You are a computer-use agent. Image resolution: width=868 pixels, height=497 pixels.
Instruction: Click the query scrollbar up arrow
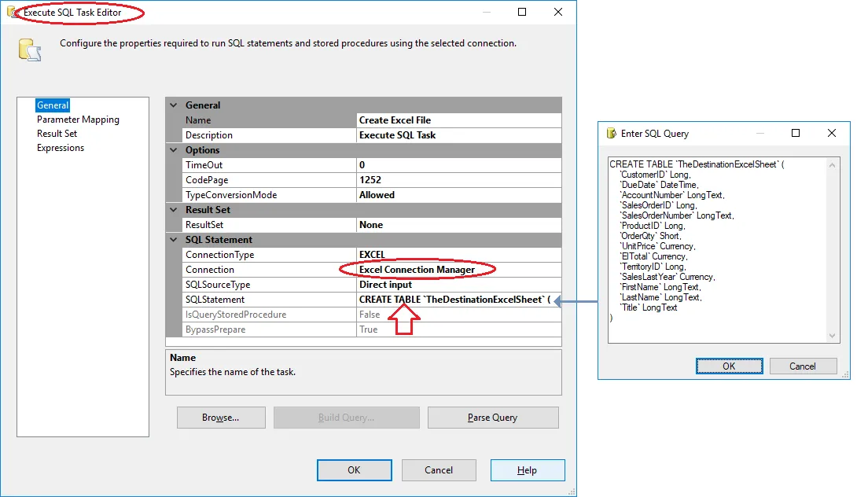[832, 165]
